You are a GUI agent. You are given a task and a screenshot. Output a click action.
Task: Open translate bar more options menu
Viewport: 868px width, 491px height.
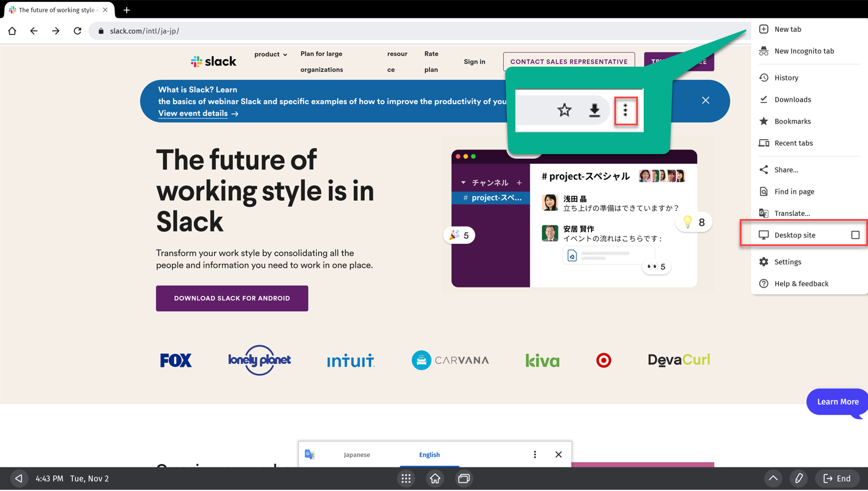pos(534,455)
